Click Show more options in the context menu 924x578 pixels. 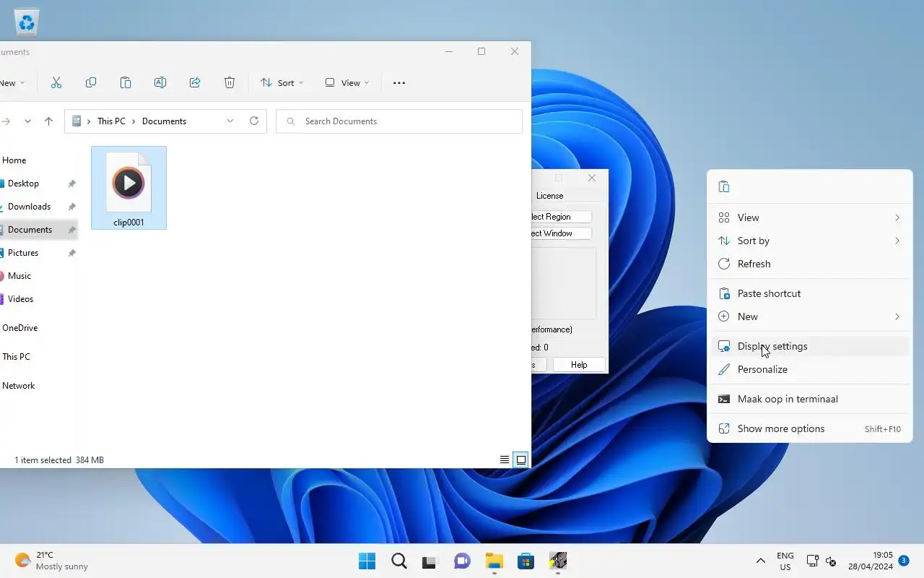coord(810,428)
